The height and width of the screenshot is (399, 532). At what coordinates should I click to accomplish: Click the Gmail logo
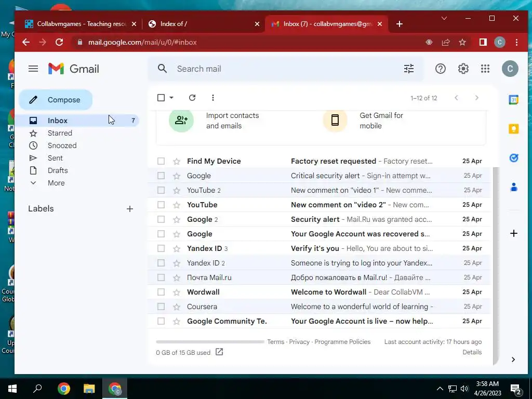[74, 69]
